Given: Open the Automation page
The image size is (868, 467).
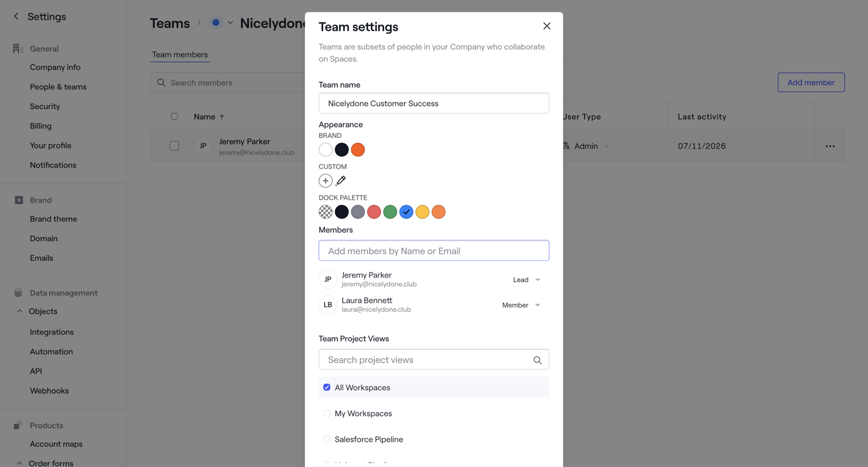Looking at the screenshot, I should 51,351.
